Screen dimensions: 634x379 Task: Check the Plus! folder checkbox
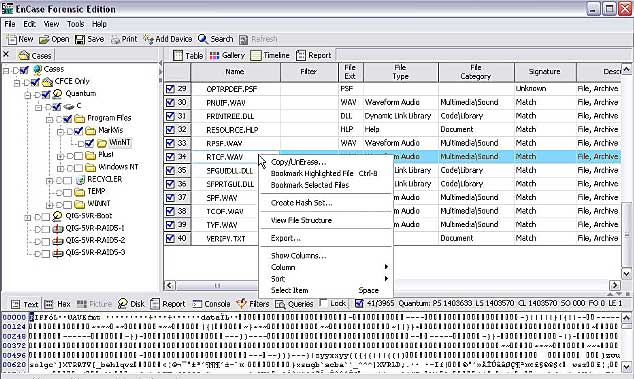[78, 156]
